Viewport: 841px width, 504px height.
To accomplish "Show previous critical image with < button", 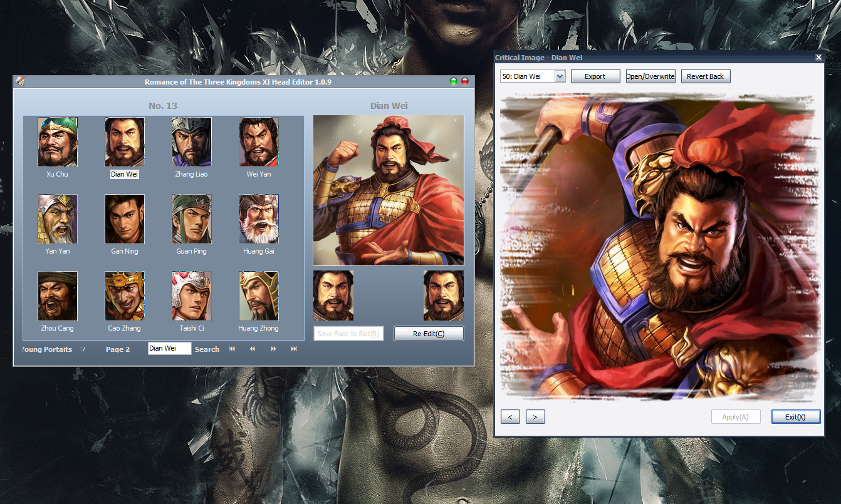I will [510, 417].
